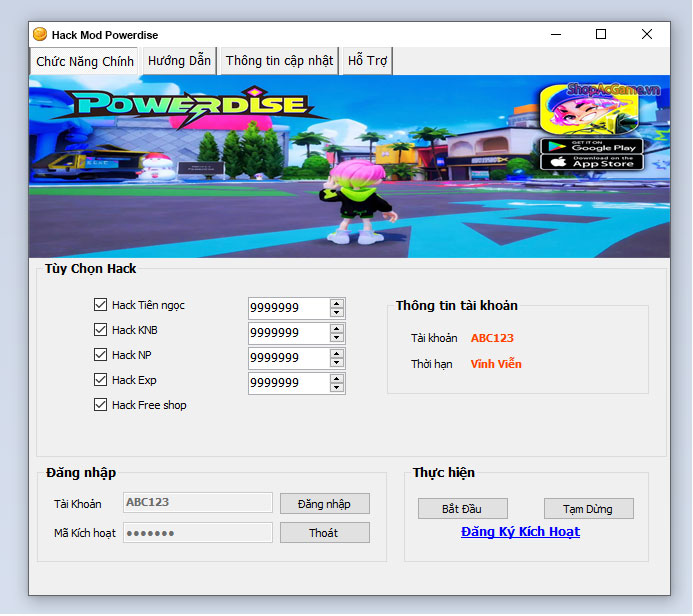Click the Hack Mod Powerdise title bar icon
The height and width of the screenshot is (616, 693).
[40, 34]
